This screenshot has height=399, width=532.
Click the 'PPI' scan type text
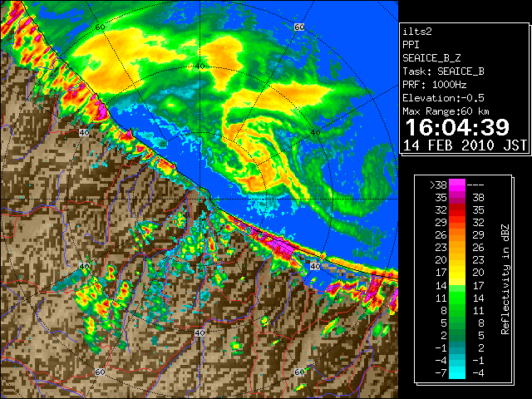tap(411, 45)
